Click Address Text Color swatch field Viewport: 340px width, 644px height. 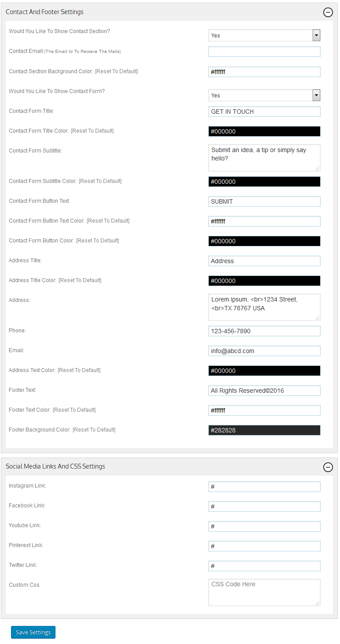pos(264,371)
